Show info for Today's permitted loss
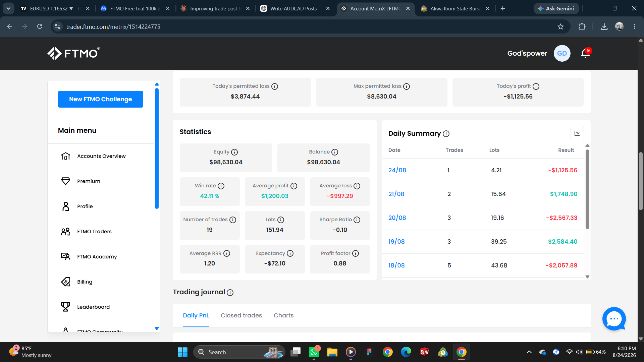 click(275, 86)
